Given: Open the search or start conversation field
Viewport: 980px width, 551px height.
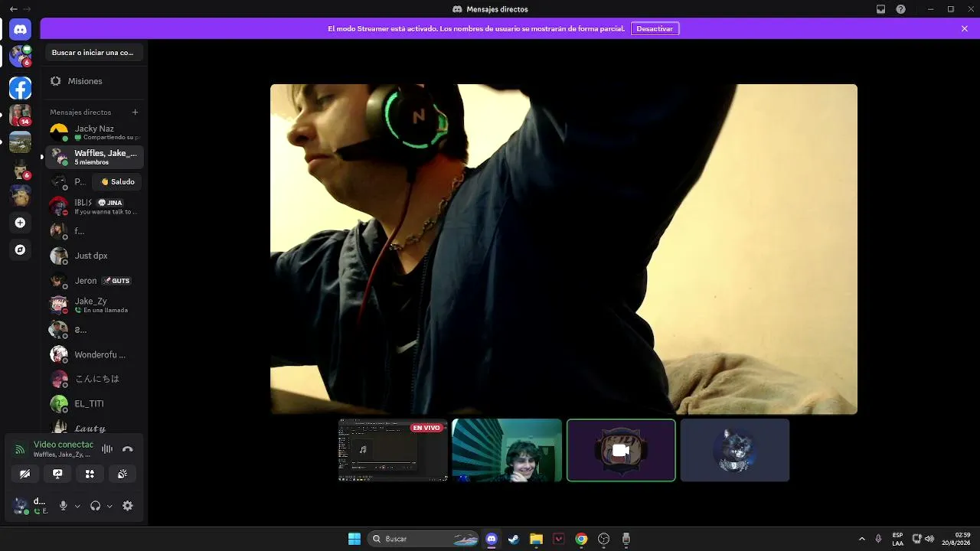Looking at the screenshot, I should pos(95,53).
